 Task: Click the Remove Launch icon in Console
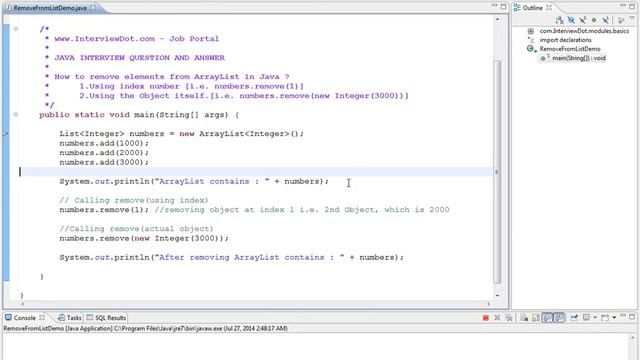click(x=497, y=318)
